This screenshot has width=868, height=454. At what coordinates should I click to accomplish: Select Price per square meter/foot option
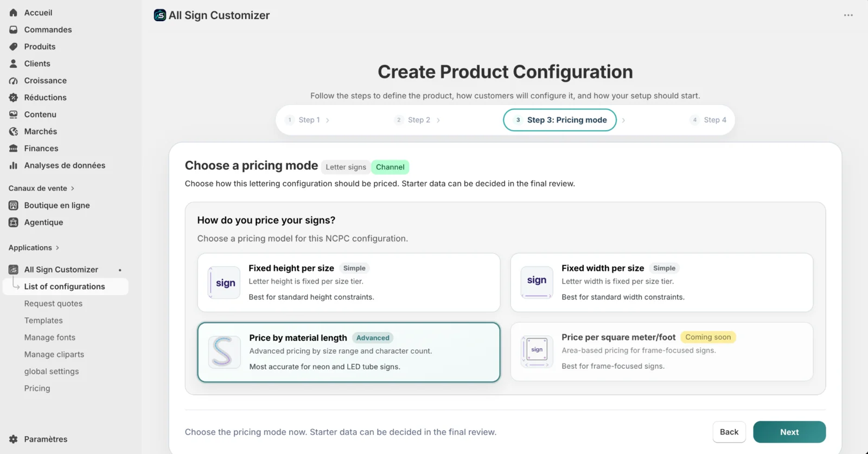click(x=662, y=351)
